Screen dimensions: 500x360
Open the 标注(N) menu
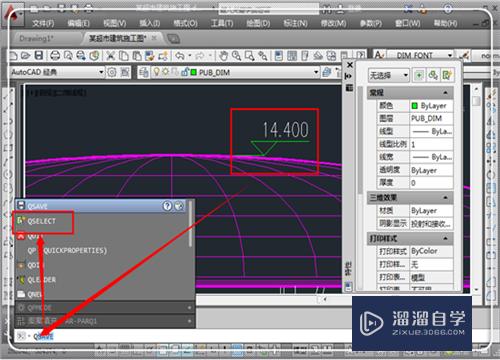click(x=295, y=23)
